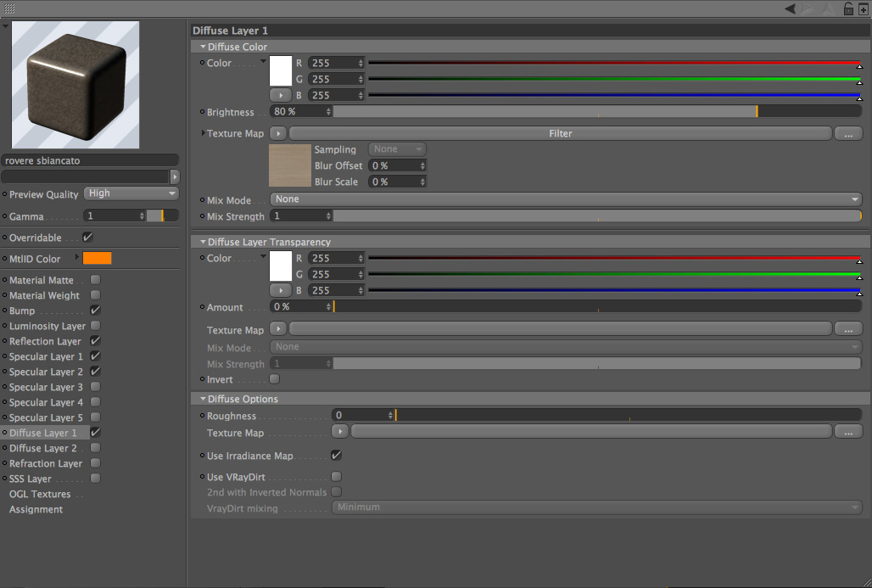
Task: Open Transparency Color white swatch
Action: 280,266
